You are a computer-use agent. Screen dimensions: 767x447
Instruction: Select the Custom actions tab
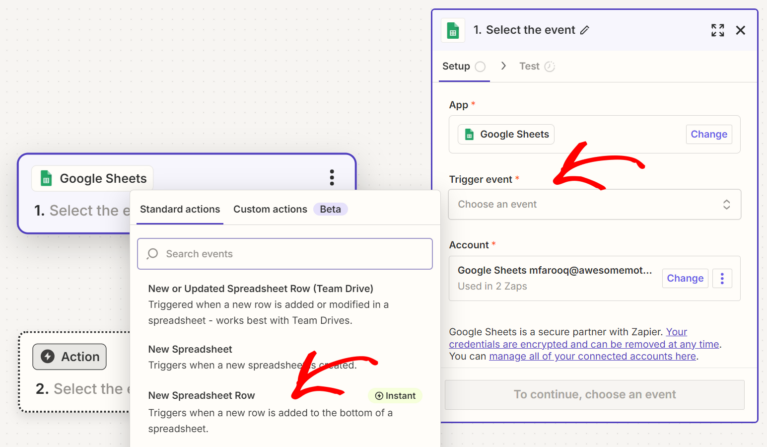point(270,209)
